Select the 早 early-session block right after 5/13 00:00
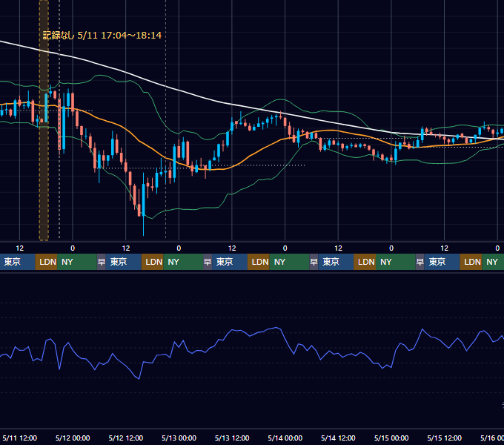 pyautogui.click(x=208, y=262)
